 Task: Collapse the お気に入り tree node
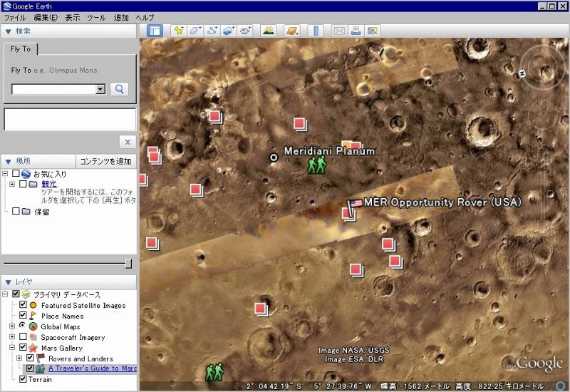coord(5,173)
